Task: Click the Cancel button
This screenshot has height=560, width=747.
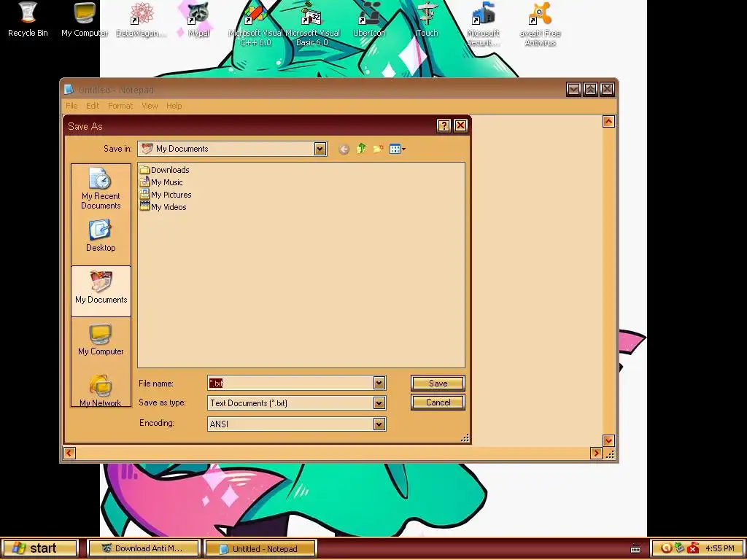Action: coord(438,402)
